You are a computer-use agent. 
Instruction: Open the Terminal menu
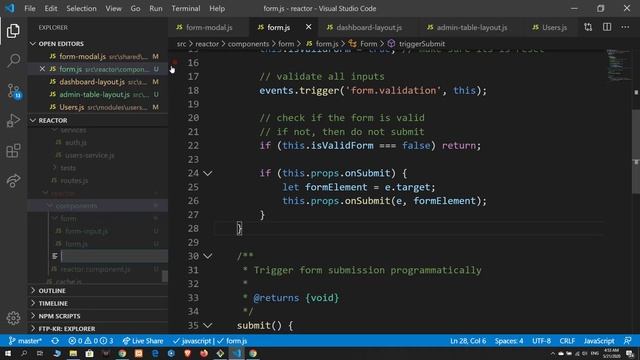point(186,8)
